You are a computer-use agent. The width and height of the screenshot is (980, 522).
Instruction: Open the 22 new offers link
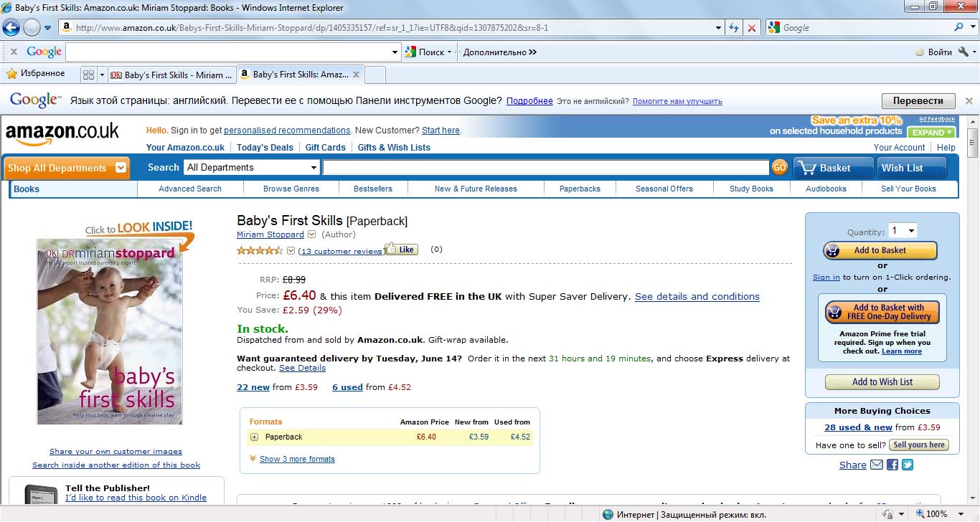253,387
